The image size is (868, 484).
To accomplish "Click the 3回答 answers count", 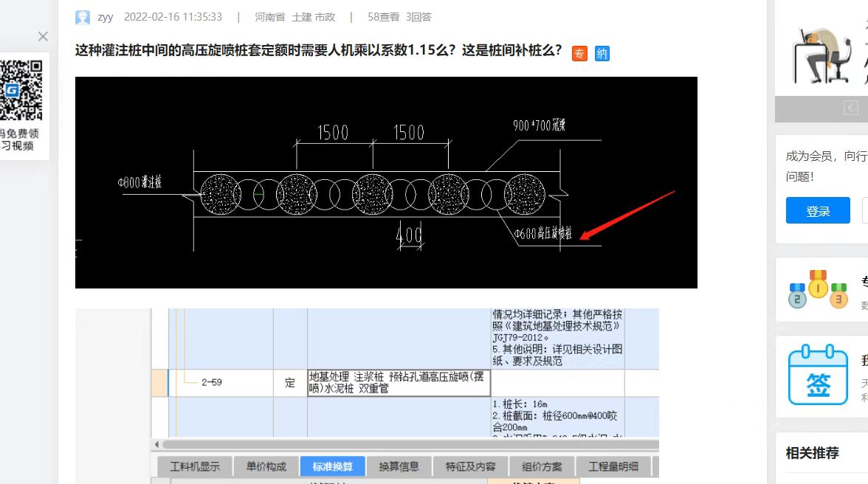I will [x=418, y=17].
